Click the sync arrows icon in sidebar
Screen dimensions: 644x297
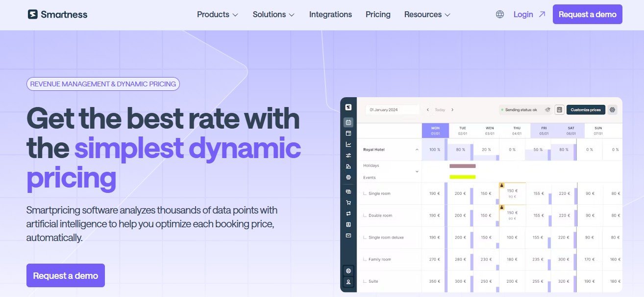click(x=348, y=214)
